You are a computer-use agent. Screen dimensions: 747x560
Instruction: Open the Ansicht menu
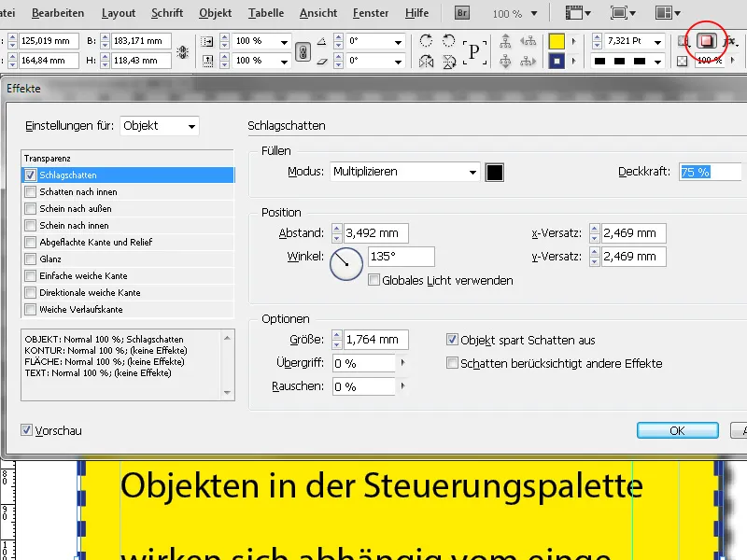tap(318, 13)
